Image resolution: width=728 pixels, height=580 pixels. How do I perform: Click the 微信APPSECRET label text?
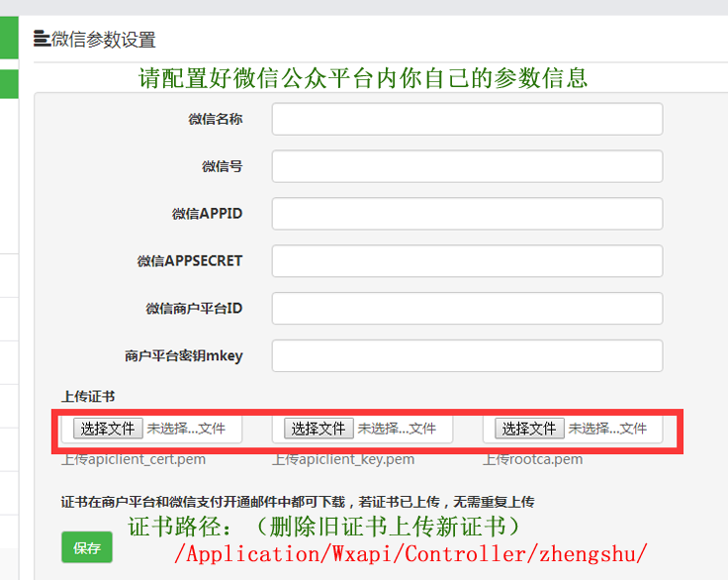pyautogui.click(x=190, y=261)
